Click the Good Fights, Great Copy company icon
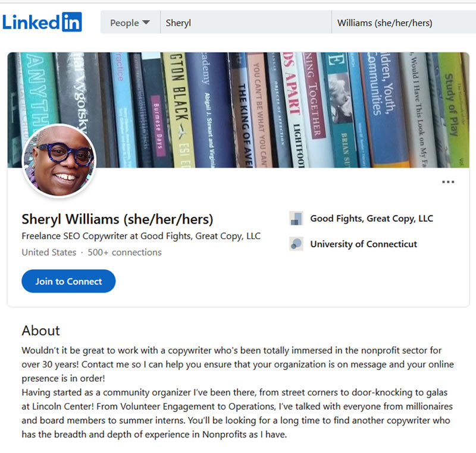476x453 pixels. click(296, 218)
